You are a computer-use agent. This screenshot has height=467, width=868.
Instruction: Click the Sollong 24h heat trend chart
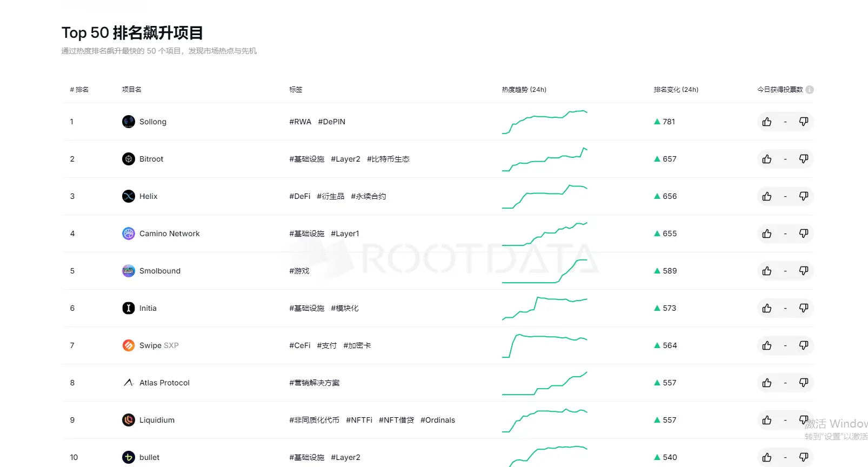point(545,122)
